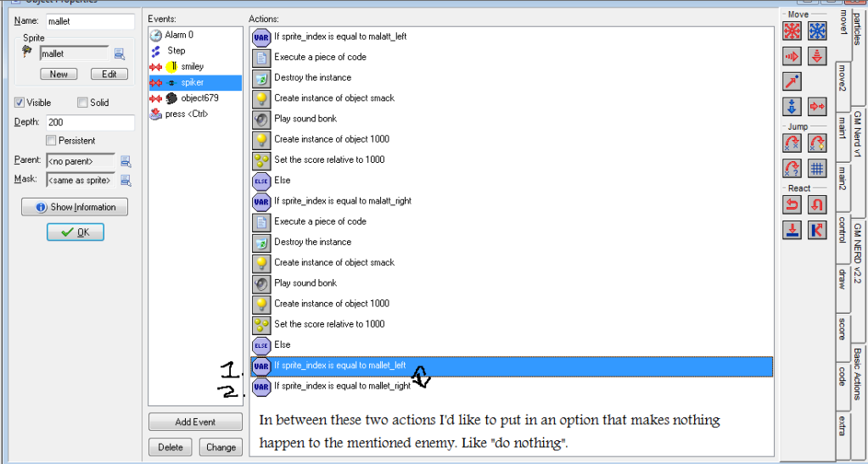Open the code actions tab
The width and height of the screenshot is (868, 464).
point(842,388)
